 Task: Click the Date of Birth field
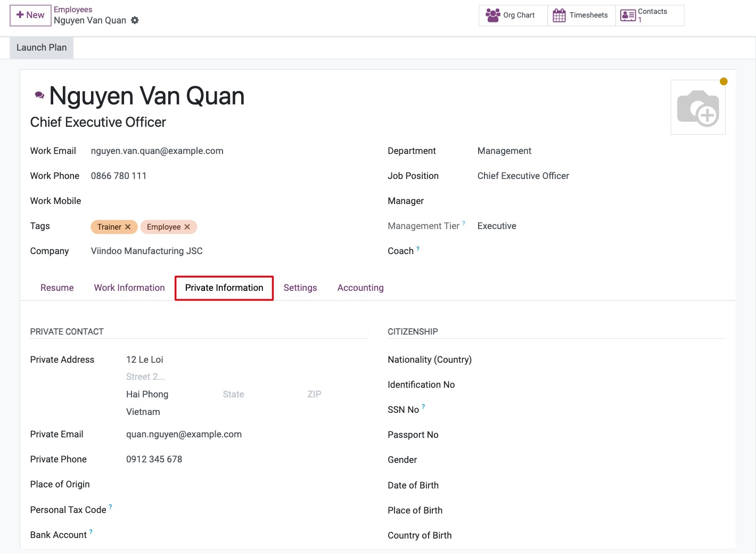point(604,486)
